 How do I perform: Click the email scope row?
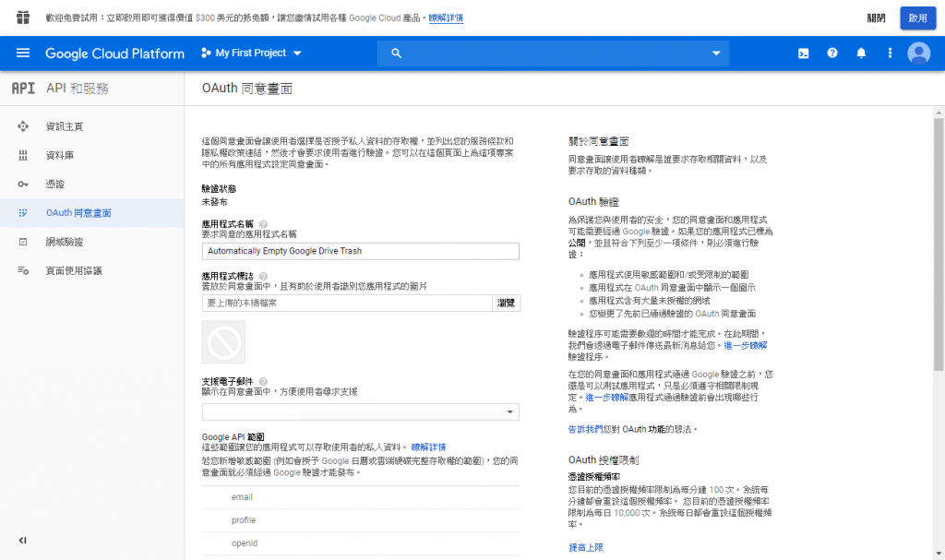point(361,497)
